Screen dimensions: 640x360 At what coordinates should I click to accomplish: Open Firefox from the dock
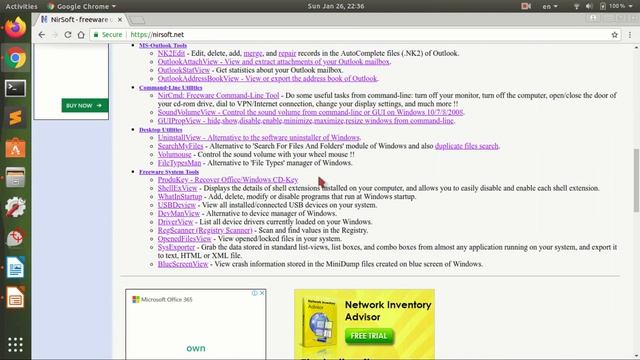[15, 28]
